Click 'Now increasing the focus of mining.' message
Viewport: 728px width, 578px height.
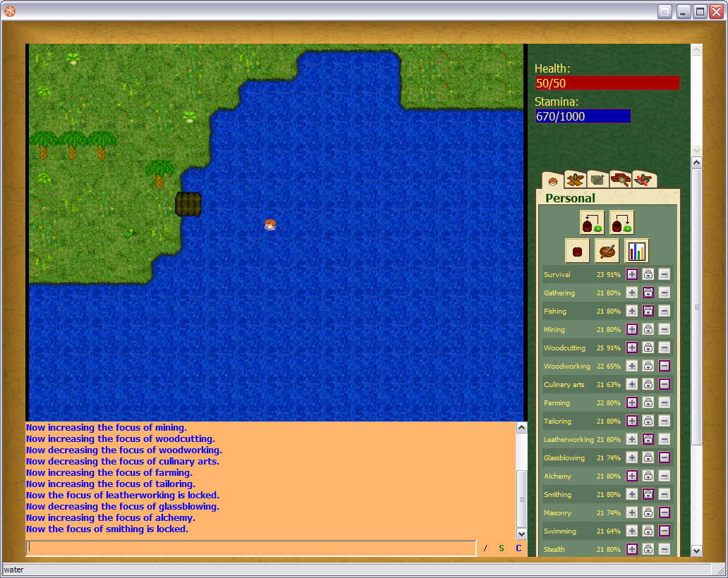[107, 427]
